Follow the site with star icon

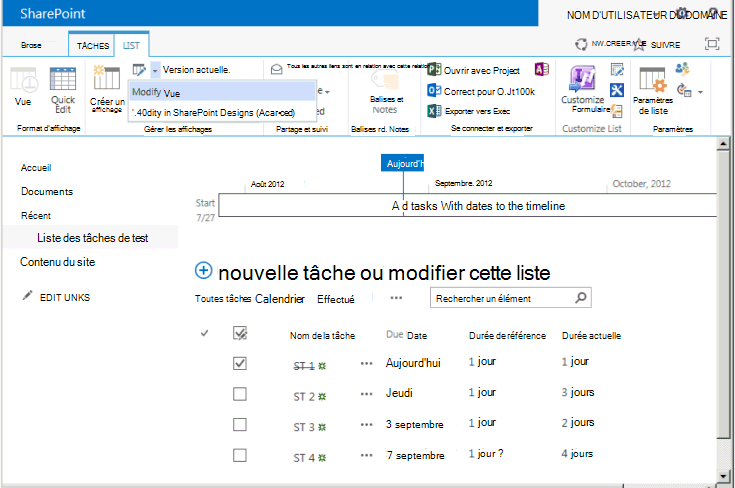coord(639,45)
